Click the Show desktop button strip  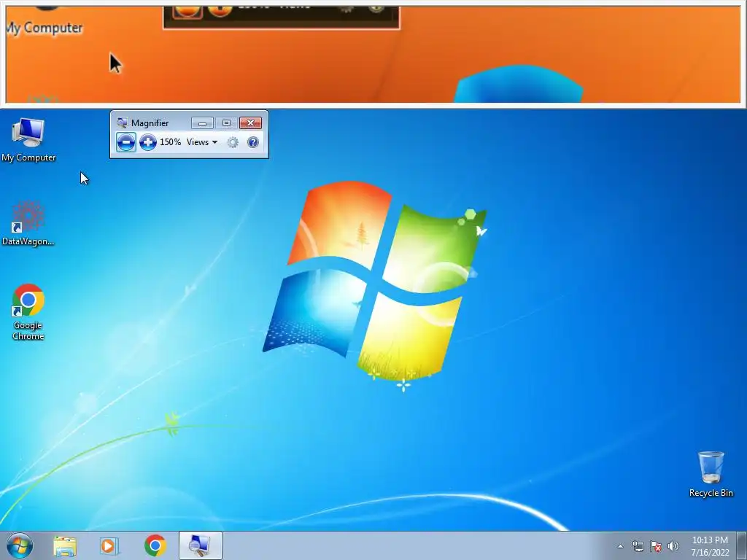click(x=741, y=546)
